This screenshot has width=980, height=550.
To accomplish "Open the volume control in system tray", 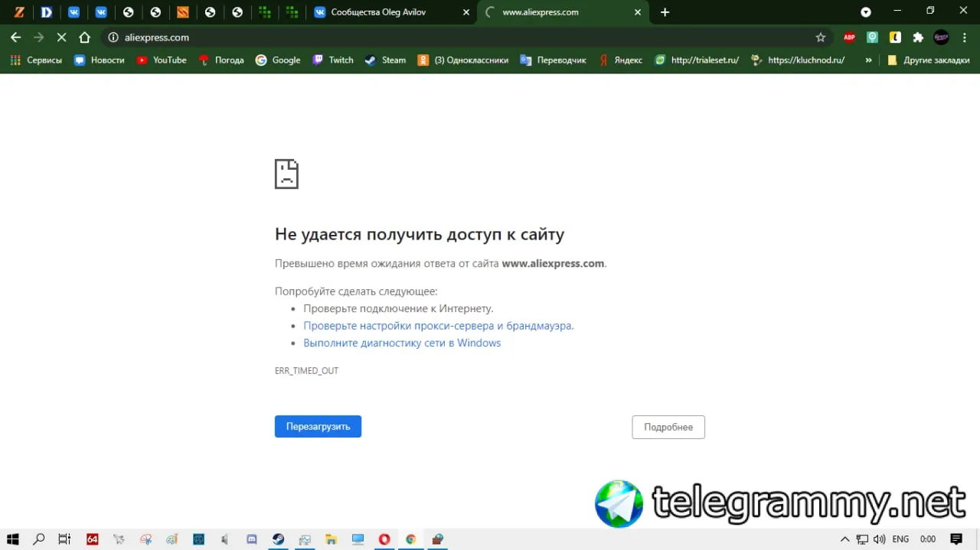I will (x=879, y=539).
